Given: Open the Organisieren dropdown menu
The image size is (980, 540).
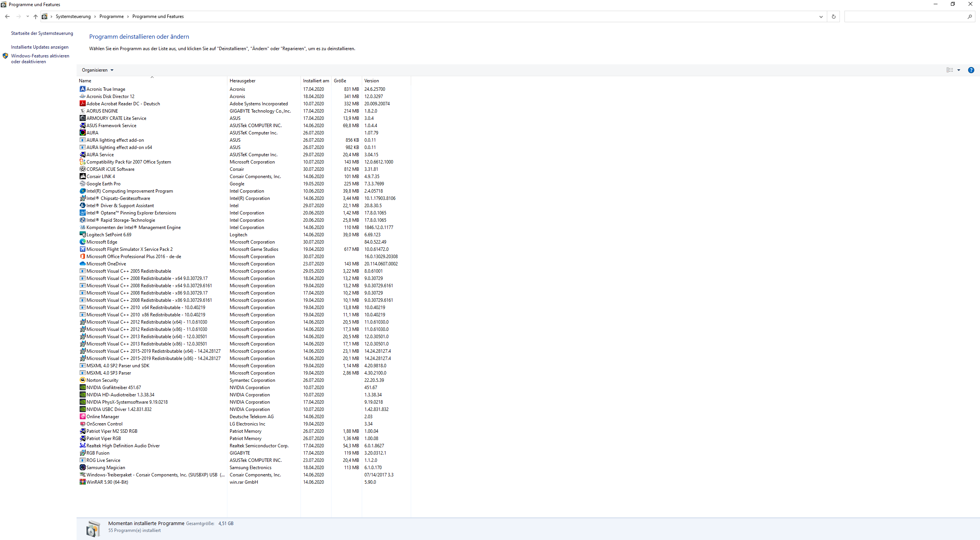Looking at the screenshot, I should [x=98, y=70].
